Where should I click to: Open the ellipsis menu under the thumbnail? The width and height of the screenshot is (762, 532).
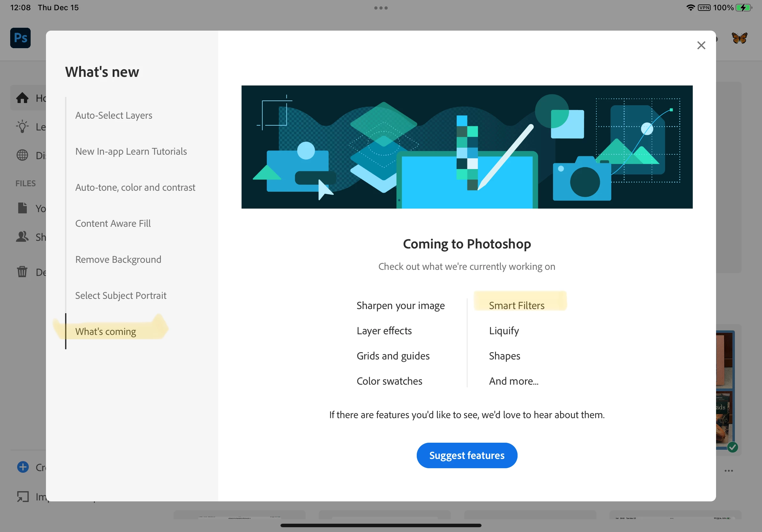[x=728, y=471]
